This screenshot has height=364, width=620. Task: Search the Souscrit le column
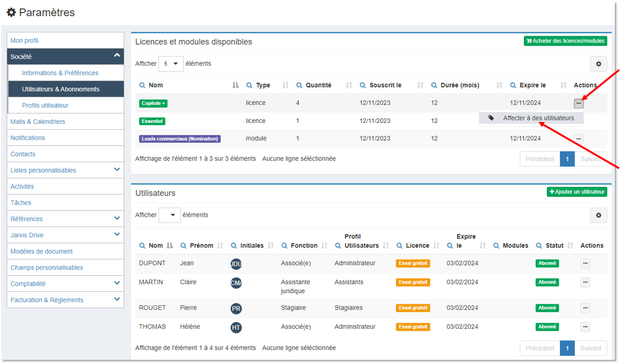coord(363,85)
